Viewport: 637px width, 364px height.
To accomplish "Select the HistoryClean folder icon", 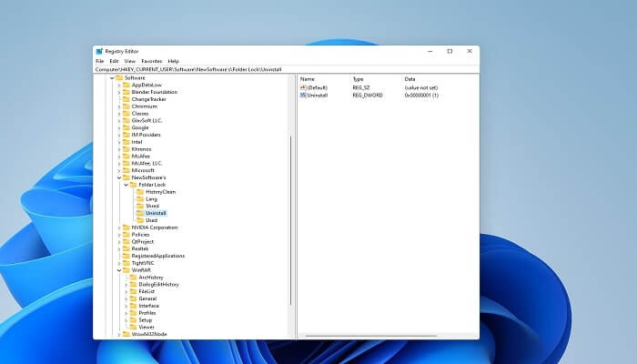I will [139, 192].
